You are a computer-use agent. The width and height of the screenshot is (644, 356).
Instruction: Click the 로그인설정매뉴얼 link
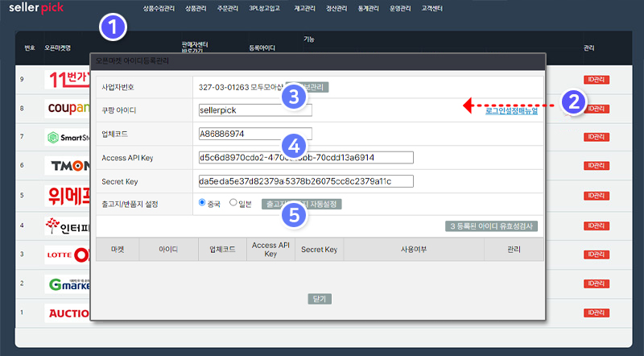(511, 111)
